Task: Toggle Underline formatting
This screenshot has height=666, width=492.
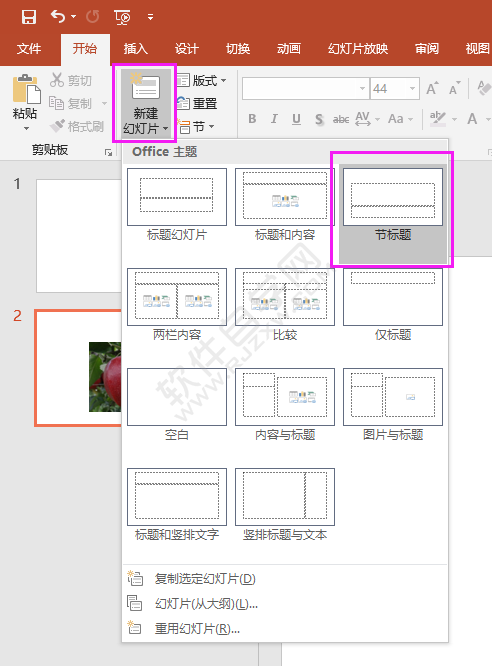Action: coord(297,119)
